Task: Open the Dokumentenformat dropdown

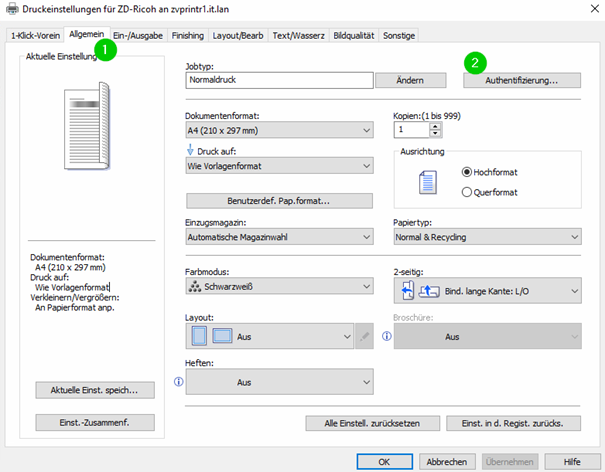Action: (x=279, y=130)
